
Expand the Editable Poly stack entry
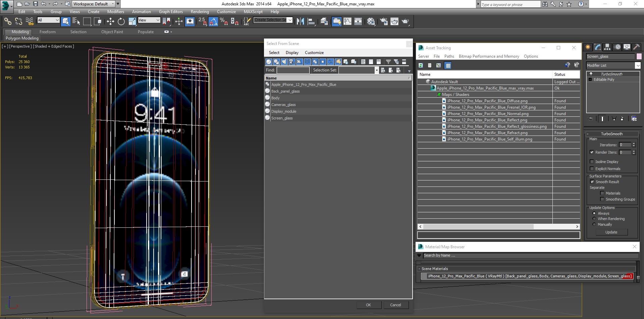tap(590, 79)
